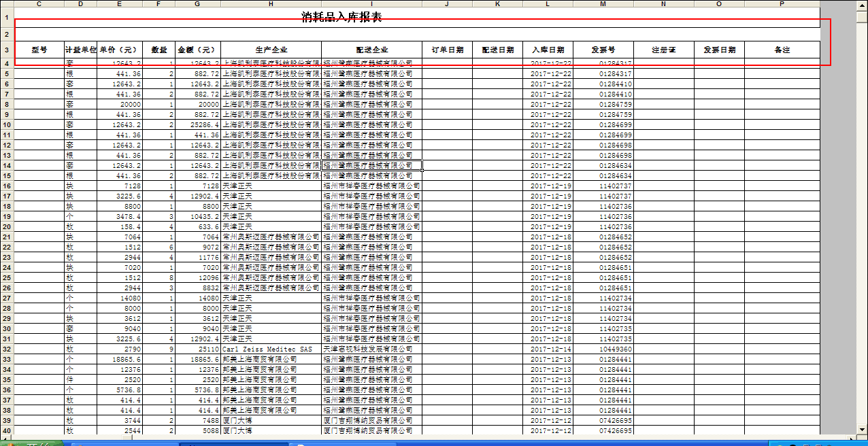Click the unit price cell 2544
The height and width of the screenshot is (446, 868).
click(x=120, y=430)
